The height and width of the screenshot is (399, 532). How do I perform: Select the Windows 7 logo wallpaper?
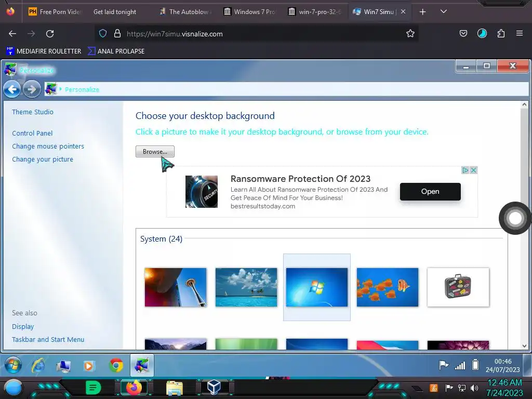pyautogui.click(x=316, y=287)
